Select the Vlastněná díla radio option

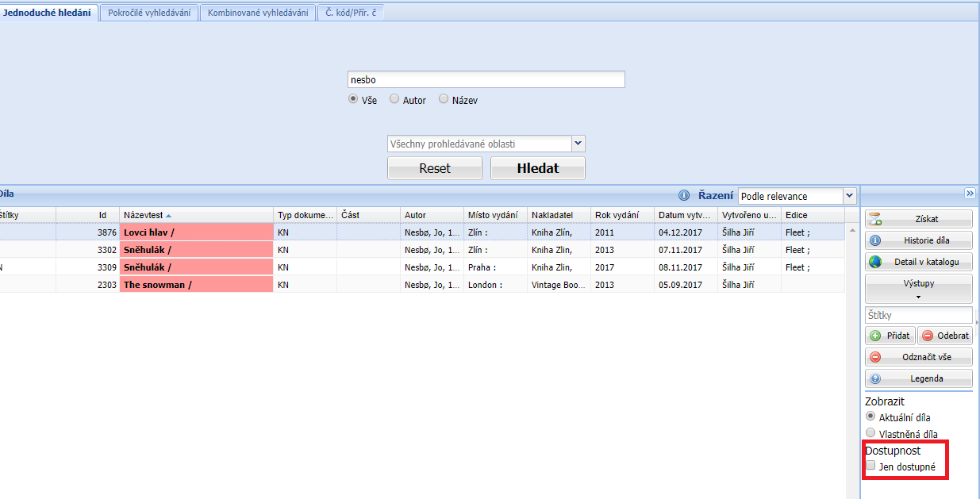pos(870,433)
